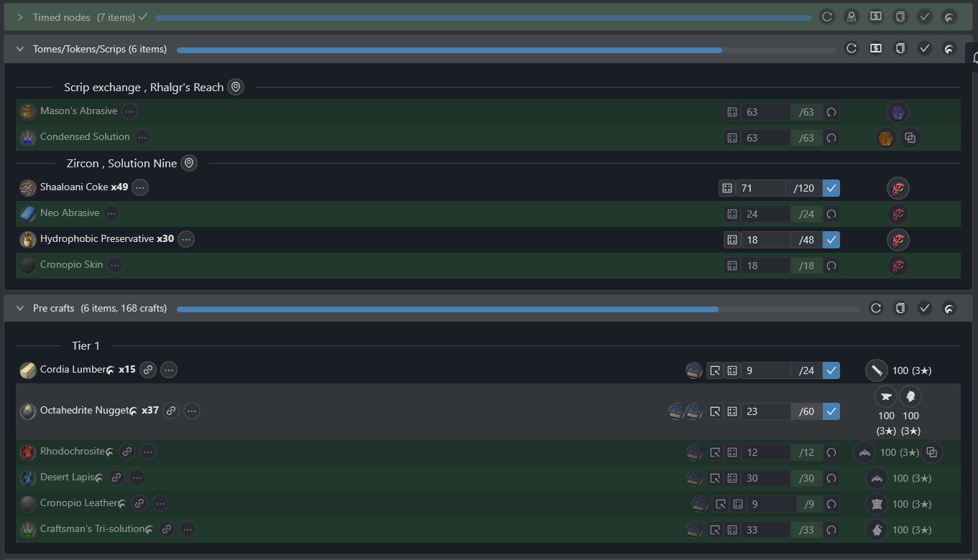Screen dimensions: 978x560
Task: Open more options for Cronopio Leather
Action: pyautogui.click(x=160, y=503)
